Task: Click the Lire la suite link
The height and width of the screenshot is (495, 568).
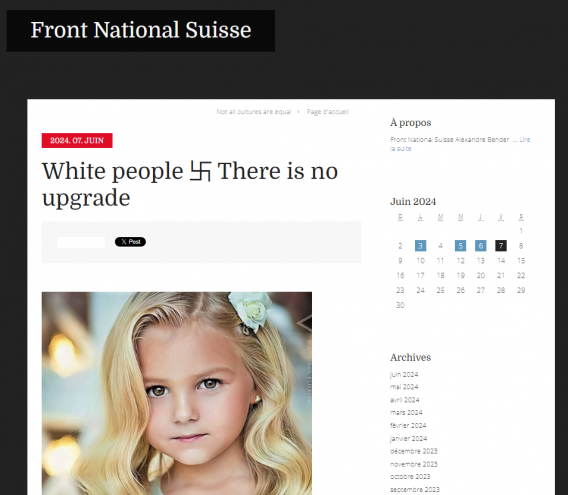Action: coord(460,144)
